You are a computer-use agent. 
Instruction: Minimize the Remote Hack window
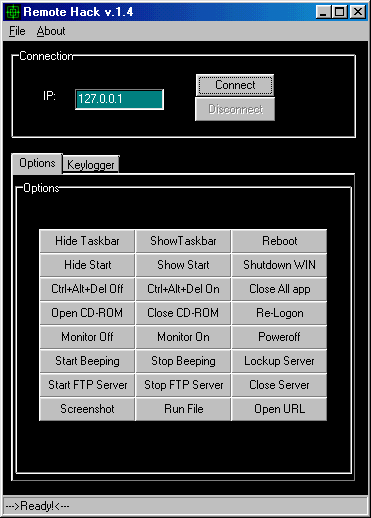click(x=323, y=12)
